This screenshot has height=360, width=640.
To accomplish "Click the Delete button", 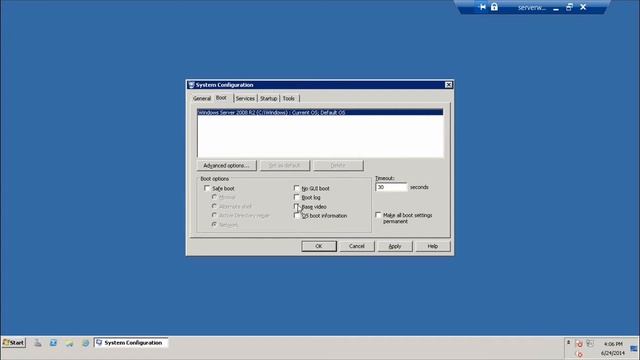I will [x=338, y=165].
